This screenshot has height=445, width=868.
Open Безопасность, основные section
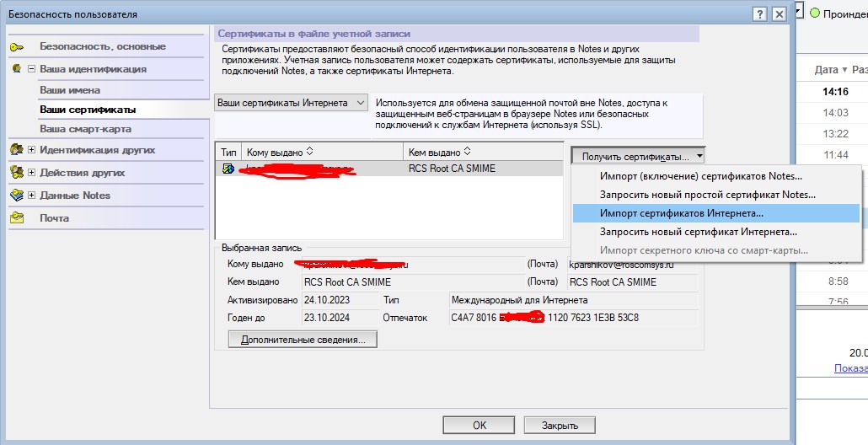coord(103,46)
